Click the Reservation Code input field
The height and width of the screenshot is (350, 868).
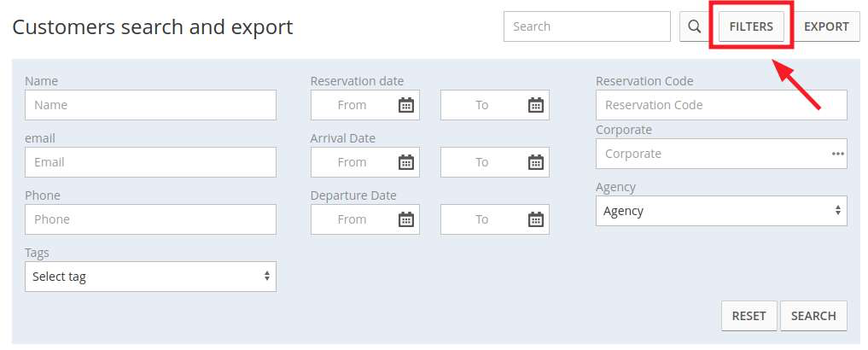pyautogui.click(x=721, y=105)
